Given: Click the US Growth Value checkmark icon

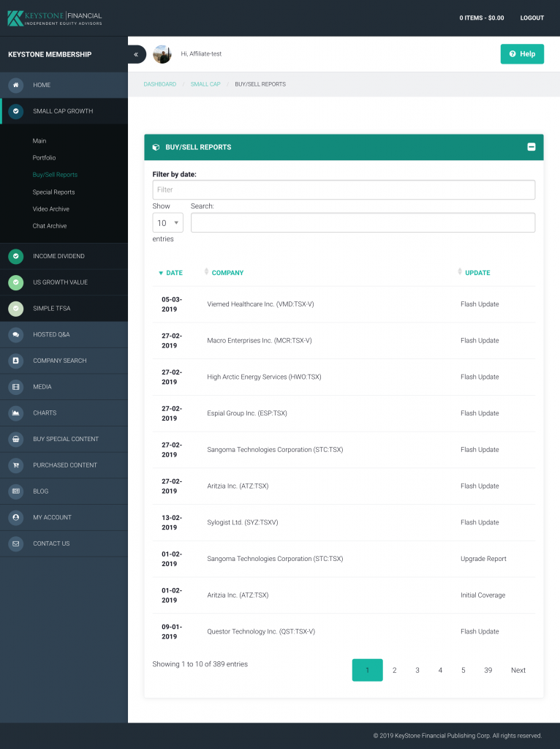Looking at the screenshot, I should [16, 282].
